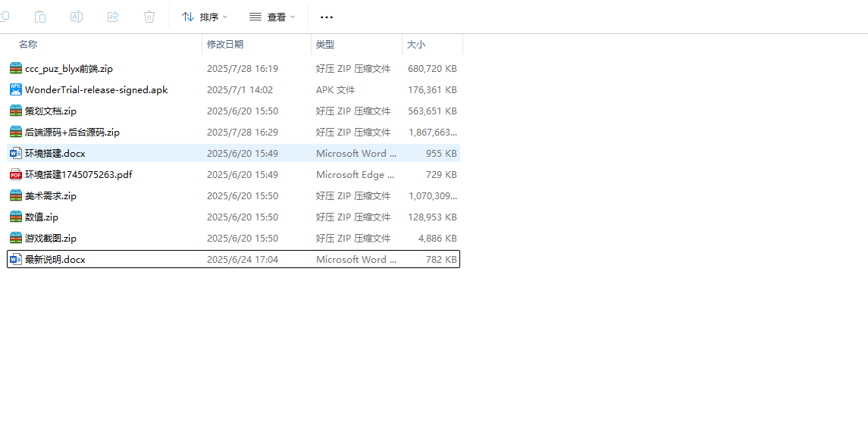Select file name ccc_puz_blyx前端.zip

(x=69, y=69)
